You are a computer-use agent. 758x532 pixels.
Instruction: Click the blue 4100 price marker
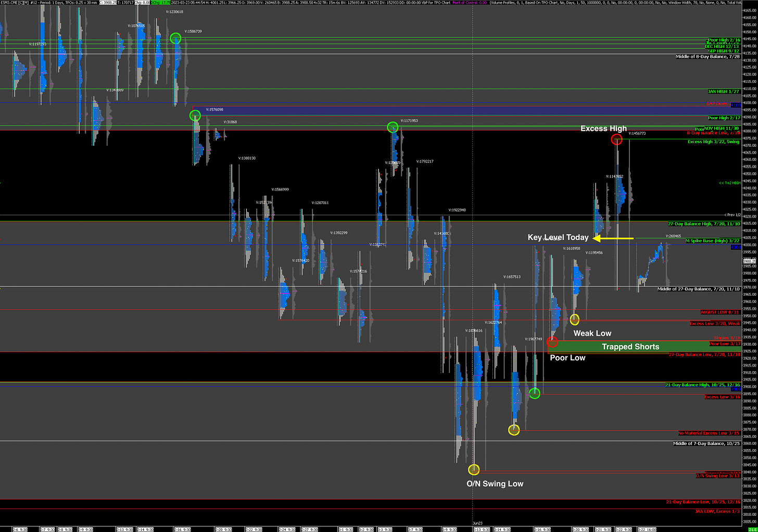[x=736, y=105]
